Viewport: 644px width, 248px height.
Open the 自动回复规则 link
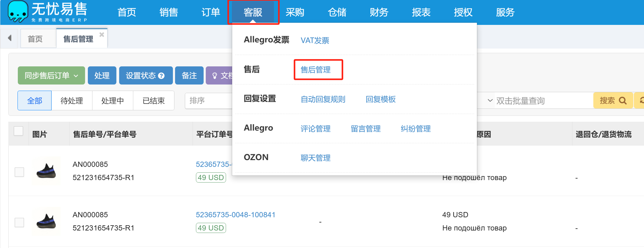(323, 99)
